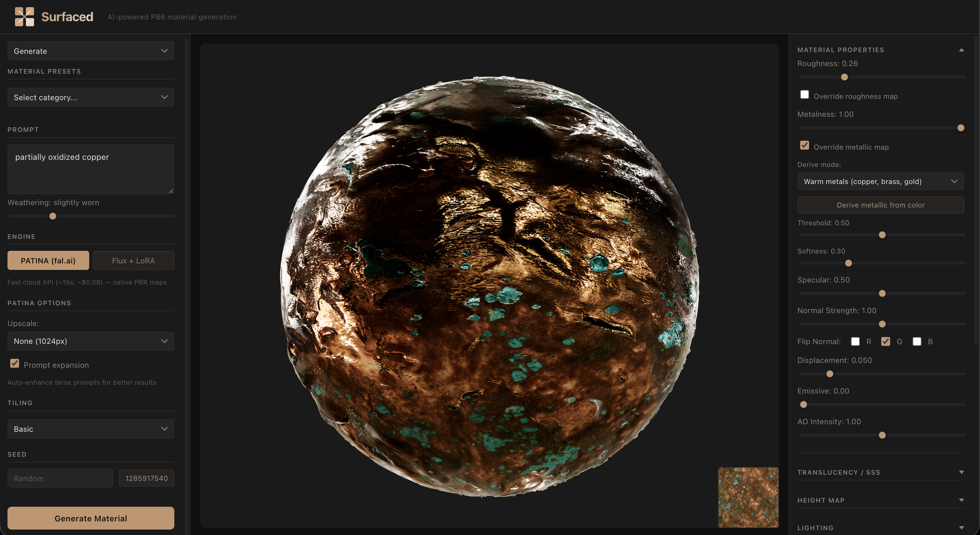Disable Prompt expansion checkbox
Viewport: 980px width, 535px height.
point(14,364)
